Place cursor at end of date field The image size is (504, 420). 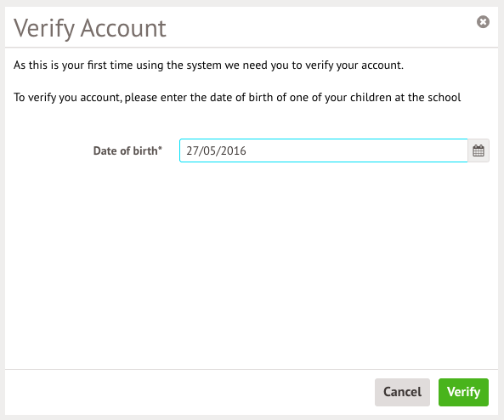[354, 150]
